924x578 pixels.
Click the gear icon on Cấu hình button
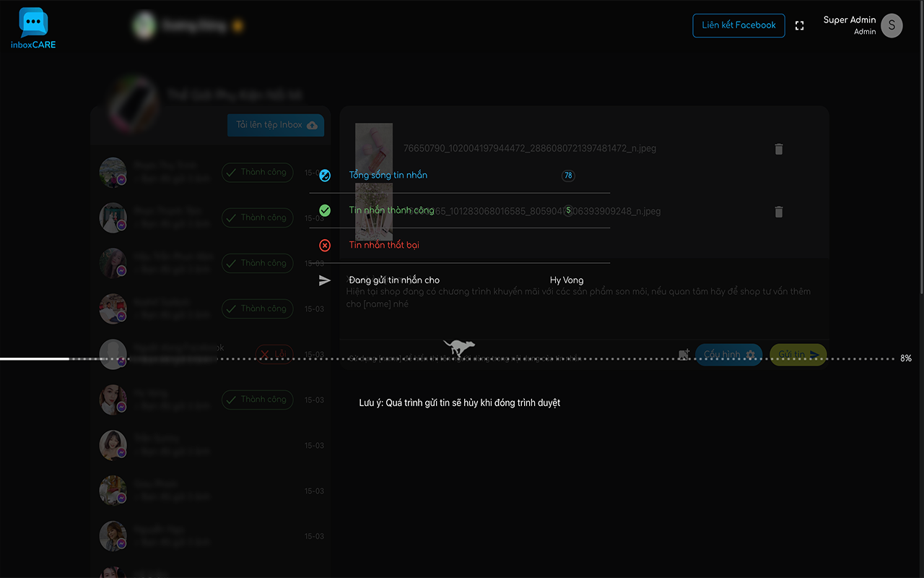click(x=749, y=355)
